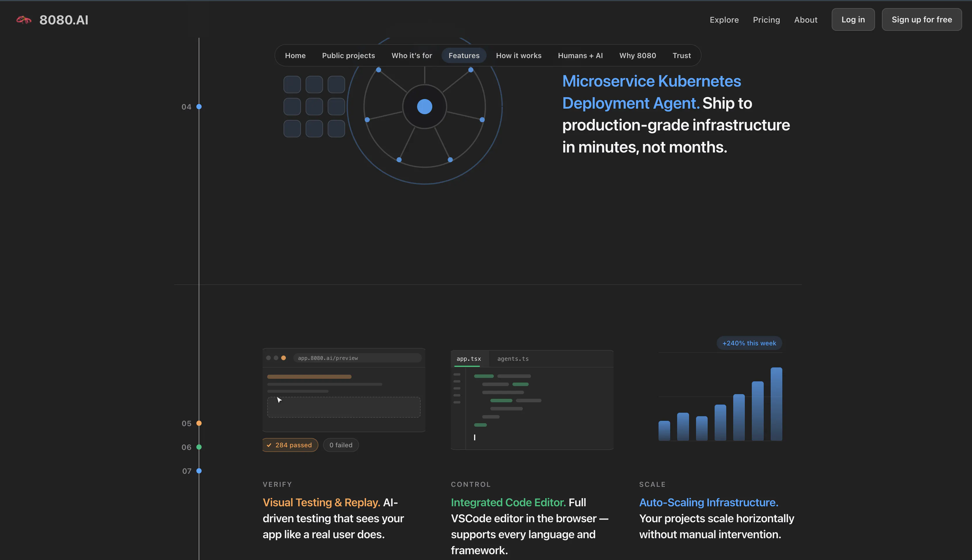Click the 0 failed badge

(341, 445)
